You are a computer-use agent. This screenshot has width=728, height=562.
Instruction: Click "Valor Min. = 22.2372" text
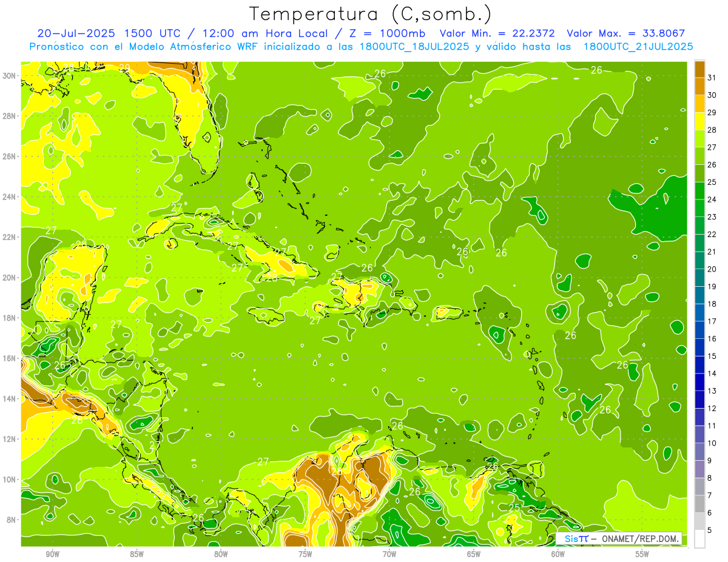pos(497,33)
